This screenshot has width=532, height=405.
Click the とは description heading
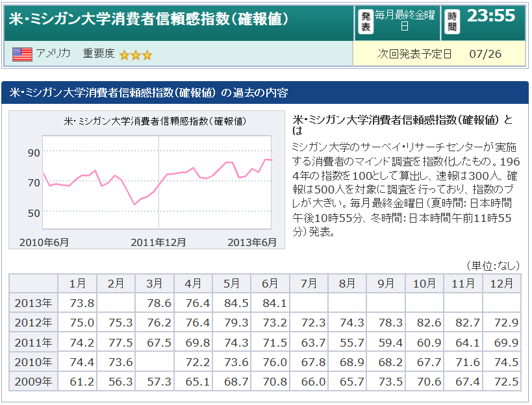coord(402,125)
